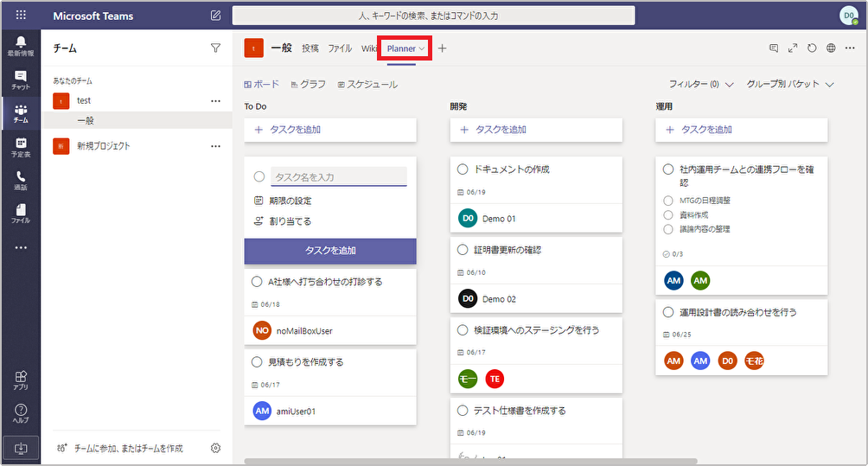Viewport: 868px width, 466px height.
Task: Select the 一般 channel in team list
Action: (x=137, y=120)
